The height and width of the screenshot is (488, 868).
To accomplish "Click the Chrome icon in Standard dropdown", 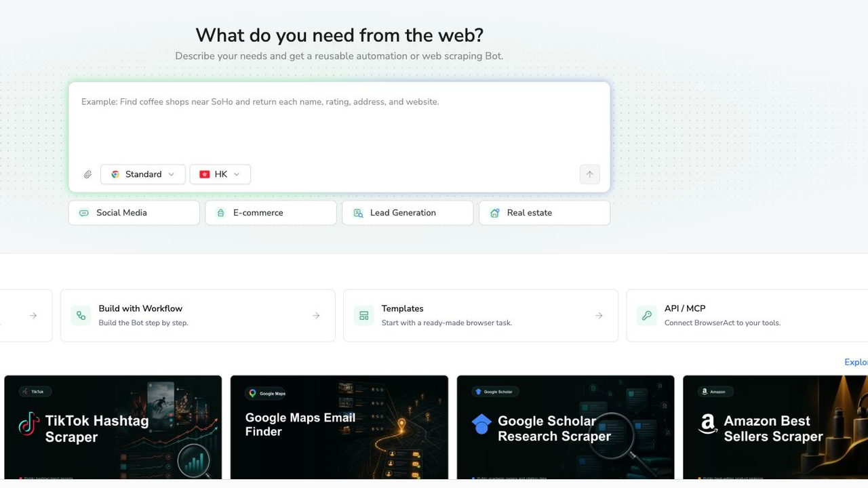I will [115, 174].
